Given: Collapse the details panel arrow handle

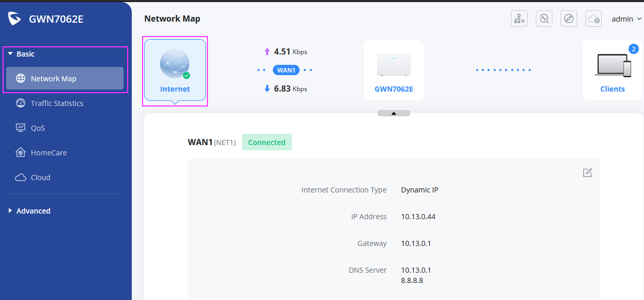Looking at the screenshot, I should 394,113.
